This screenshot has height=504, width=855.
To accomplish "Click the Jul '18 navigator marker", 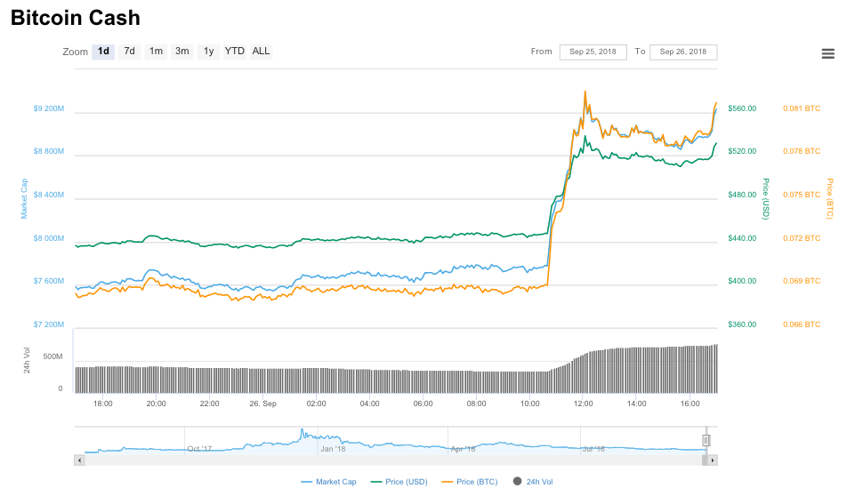I will point(593,449).
